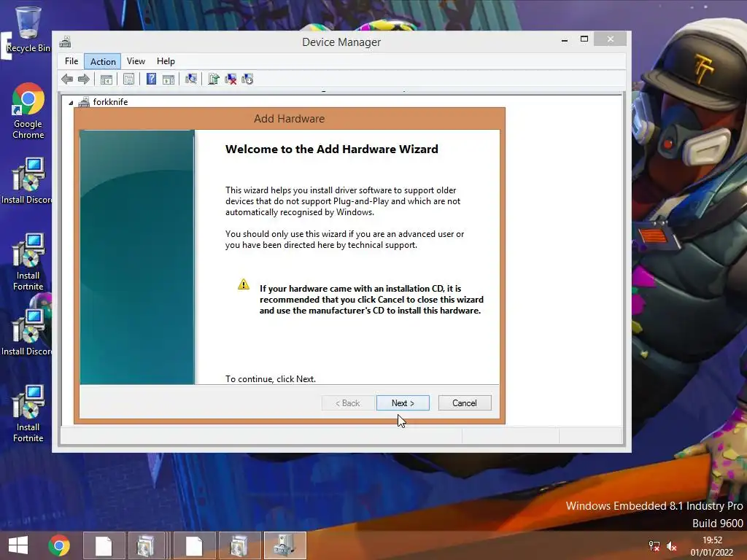Click the Device Manager title bar icon
This screenshot has height=560, width=747.
[x=65, y=42]
